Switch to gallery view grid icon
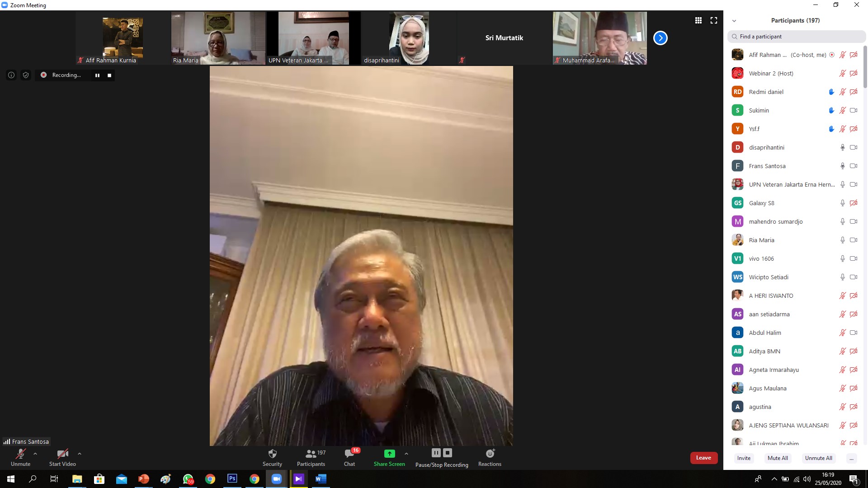The width and height of the screenshot is (868, 488). 698,20
